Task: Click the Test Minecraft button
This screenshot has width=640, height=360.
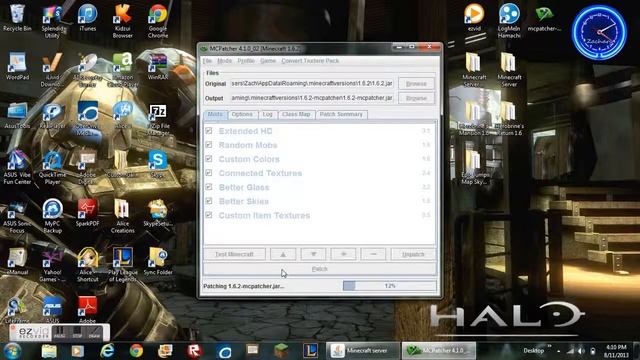Action: click(x=234, y=254)
